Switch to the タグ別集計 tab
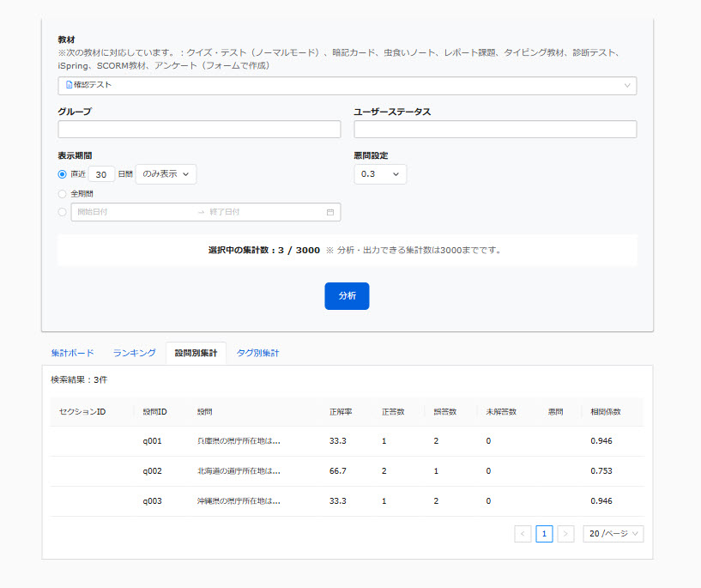Viewport: 701px width, 588px height. coord(257,353)
